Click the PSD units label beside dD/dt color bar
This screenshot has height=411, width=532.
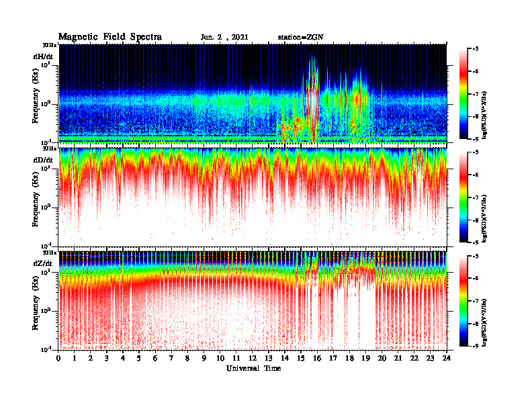click(x=484, y=218)
